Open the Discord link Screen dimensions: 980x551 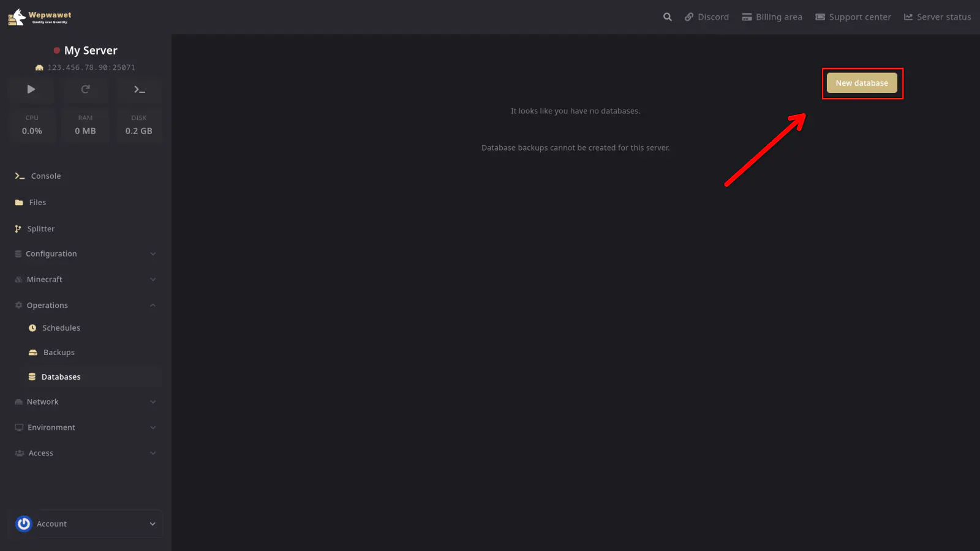coord(707,17)
